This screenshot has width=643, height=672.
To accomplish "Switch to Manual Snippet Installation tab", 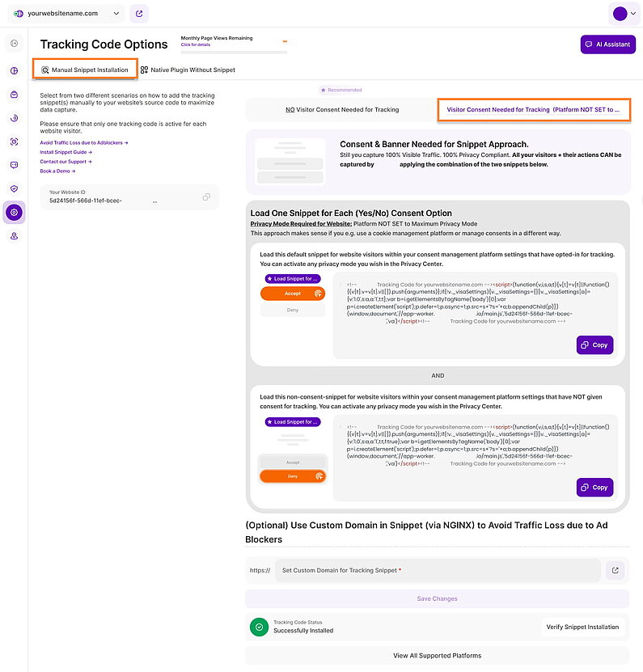I will (x=85, y=70).
